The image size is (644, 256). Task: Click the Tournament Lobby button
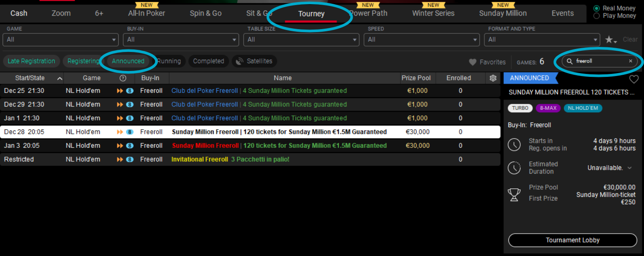tap(572, 240)
